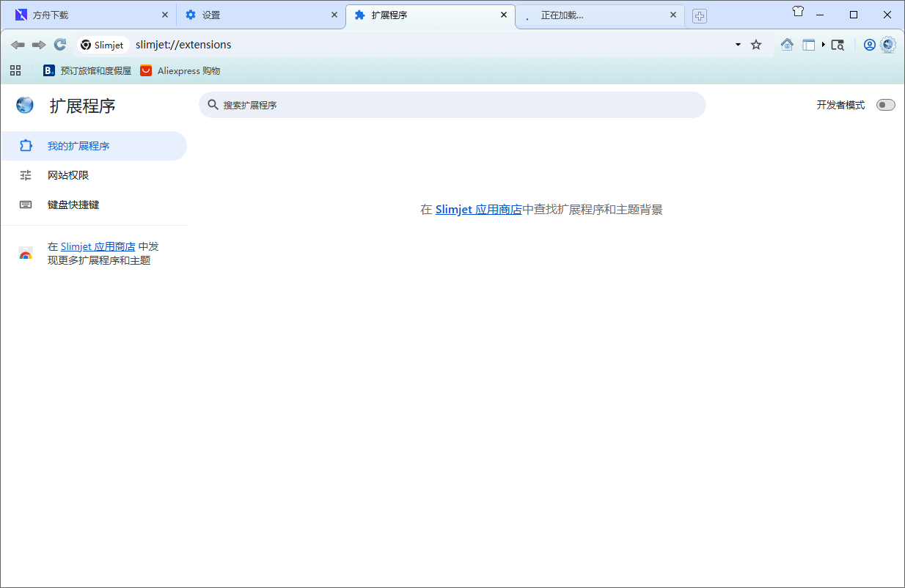Open the Slimjet gear menu icon
This screenshot has height=588, width=905.
[888, 45]
